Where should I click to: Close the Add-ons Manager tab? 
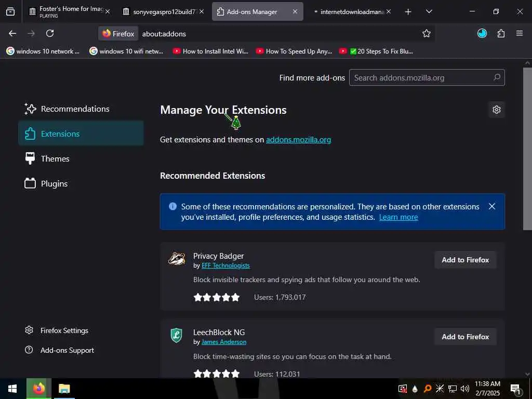click(295, 11)
